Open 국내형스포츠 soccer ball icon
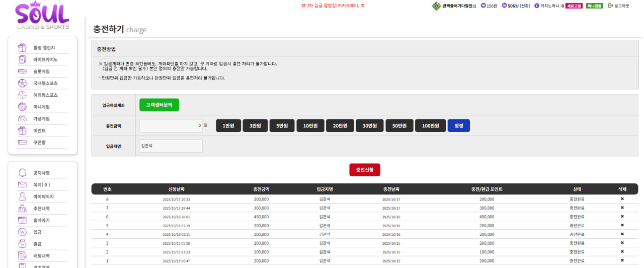 22,83
